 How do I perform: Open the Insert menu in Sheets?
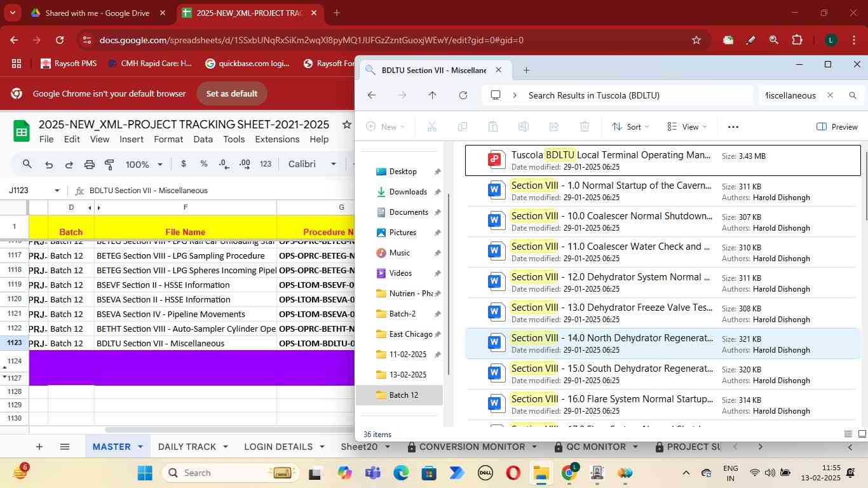[x=132, y=139]
